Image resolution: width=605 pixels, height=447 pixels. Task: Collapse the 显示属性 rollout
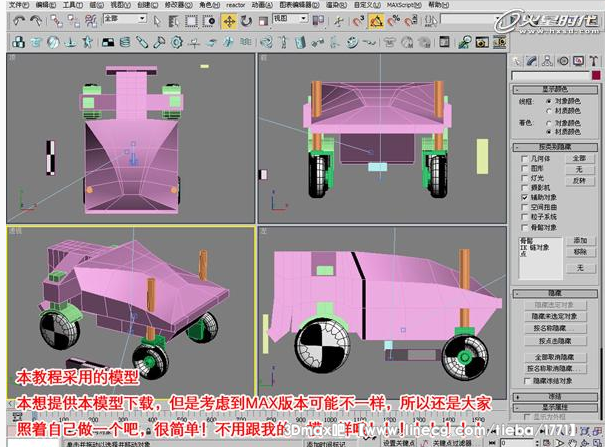pos(555,407)
